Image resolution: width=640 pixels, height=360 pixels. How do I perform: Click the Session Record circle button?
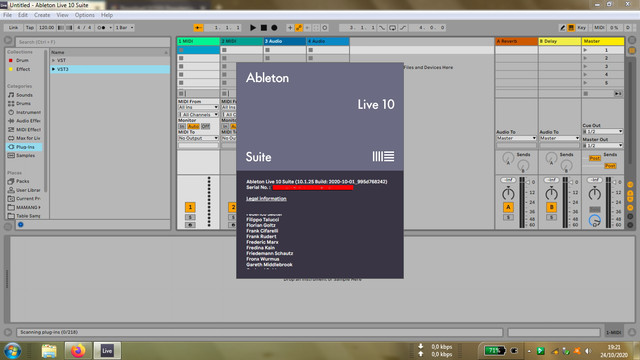point(325,28)
